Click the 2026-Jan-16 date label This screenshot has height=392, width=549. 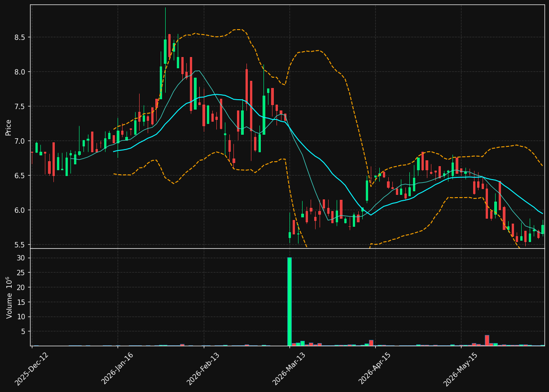(117, 368)
